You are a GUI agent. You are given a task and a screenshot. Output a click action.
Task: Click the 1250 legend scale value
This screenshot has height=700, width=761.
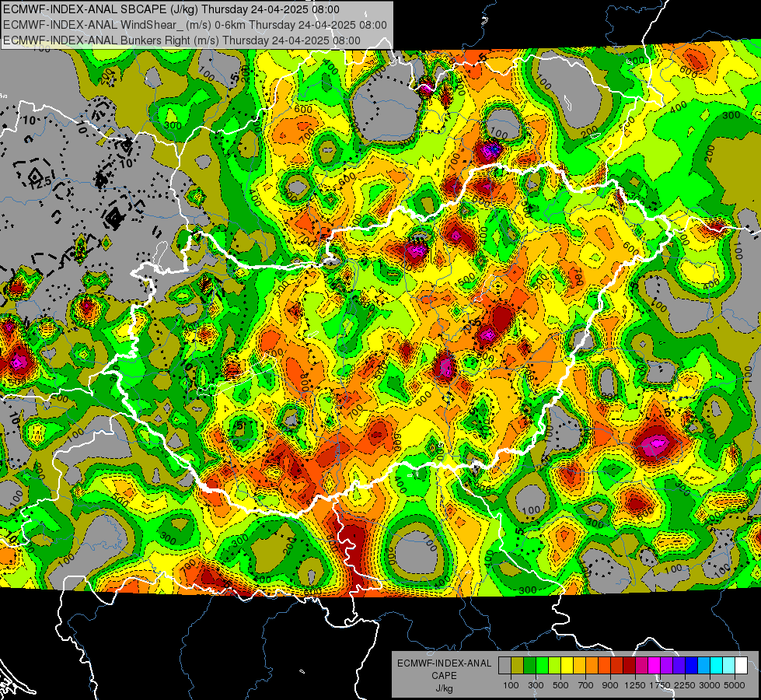[635, 685]
